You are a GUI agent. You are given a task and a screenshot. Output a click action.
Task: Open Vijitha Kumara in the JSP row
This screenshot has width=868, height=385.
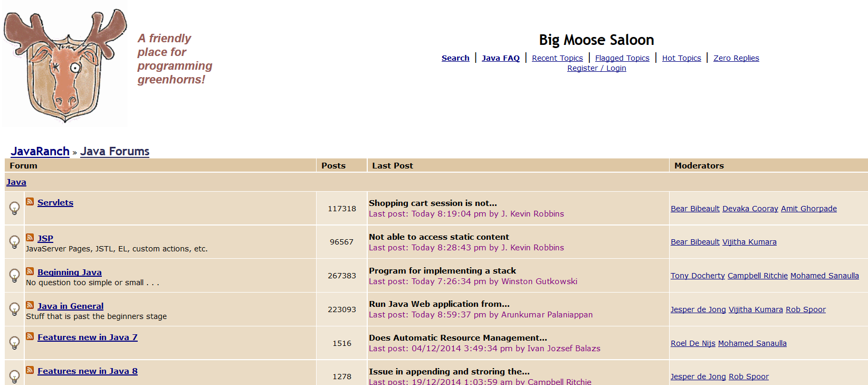point(749,242)
